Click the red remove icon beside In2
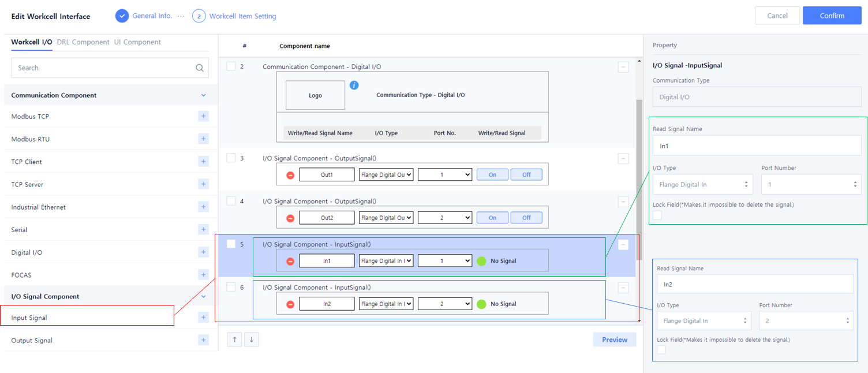868x373 pixels. click(290, 304)
